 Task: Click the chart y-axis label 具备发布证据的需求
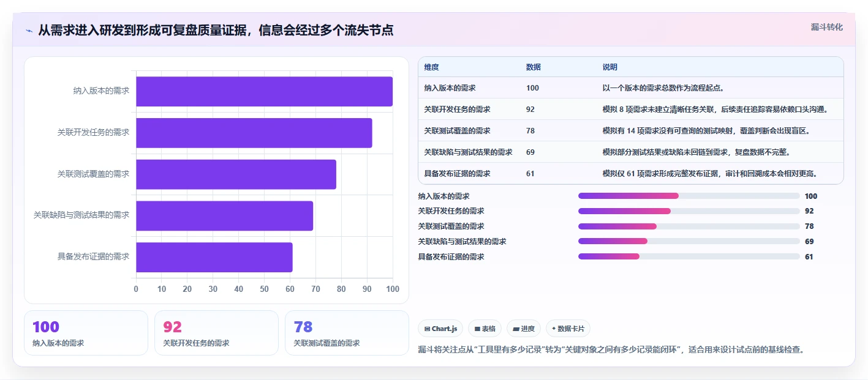click(x=94, y=257)
